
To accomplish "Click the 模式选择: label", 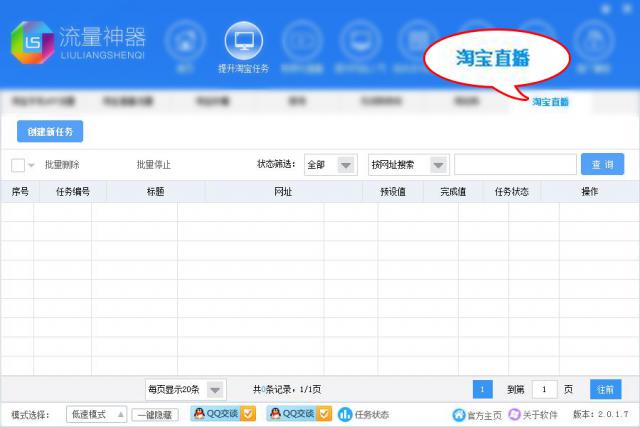I will pos(30,415).
